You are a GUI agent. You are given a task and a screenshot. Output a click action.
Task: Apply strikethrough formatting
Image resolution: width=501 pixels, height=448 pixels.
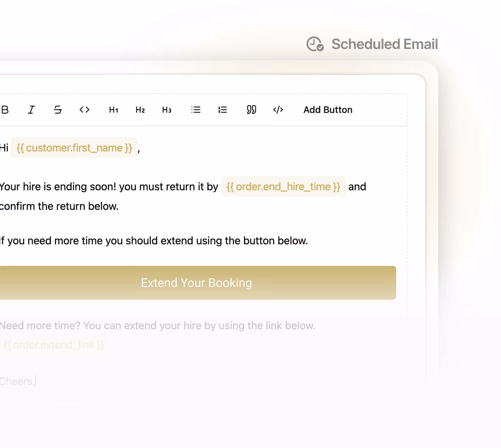point(58,110)
